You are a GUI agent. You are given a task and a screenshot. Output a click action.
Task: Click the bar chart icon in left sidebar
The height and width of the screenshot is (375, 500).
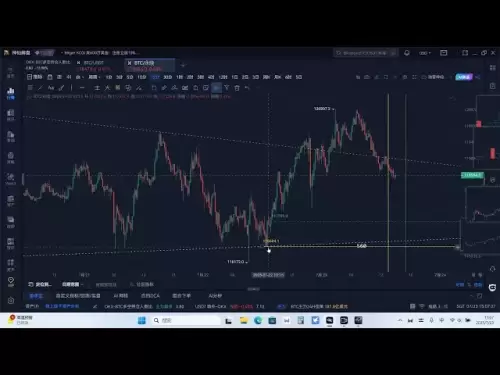pyautogui.click(x=11, y=93)
